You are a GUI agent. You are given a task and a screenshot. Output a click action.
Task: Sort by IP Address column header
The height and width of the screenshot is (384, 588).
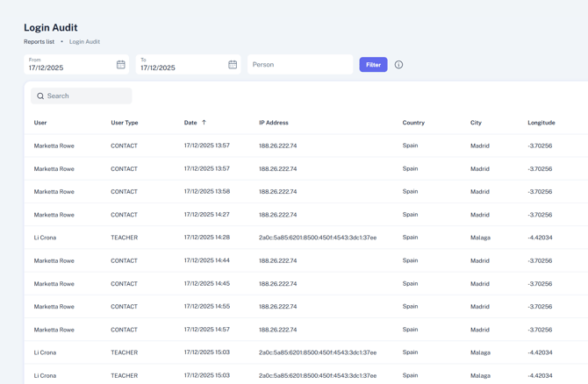click(x=273, y=123)
